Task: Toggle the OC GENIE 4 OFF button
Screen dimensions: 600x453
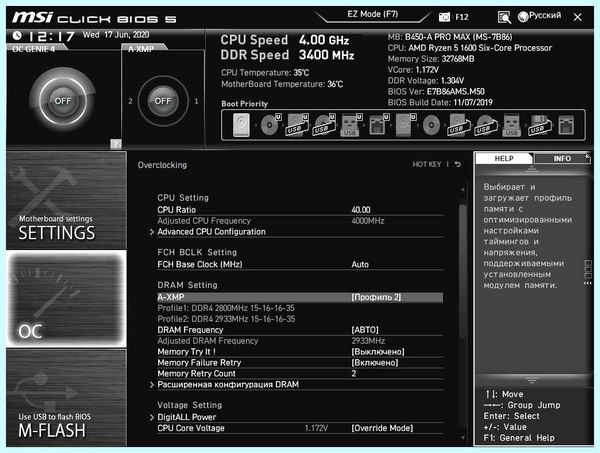Action: pyautogui.click(x=63, y=101)
